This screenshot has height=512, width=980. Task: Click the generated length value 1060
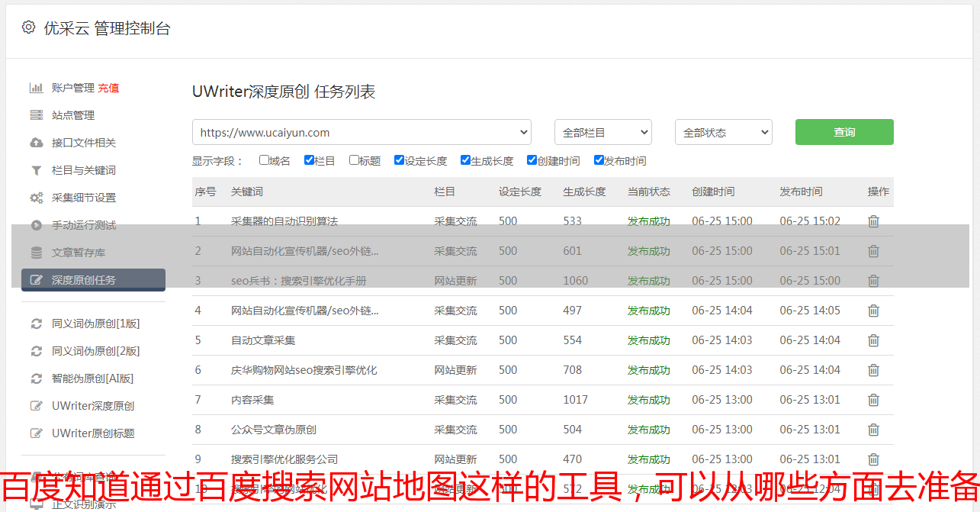pos(576,281)
